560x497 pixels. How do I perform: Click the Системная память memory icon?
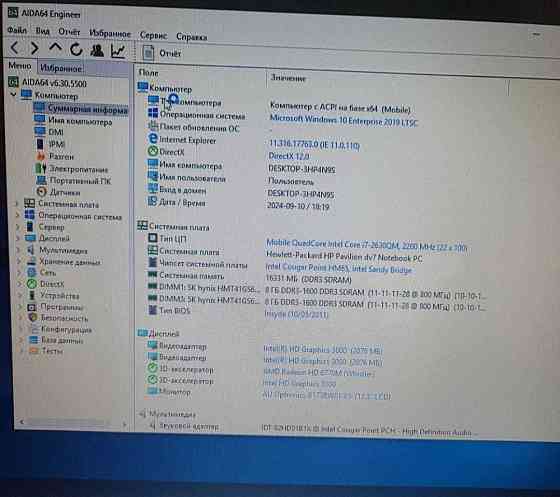pyautogui.click(x=152, y=275)
